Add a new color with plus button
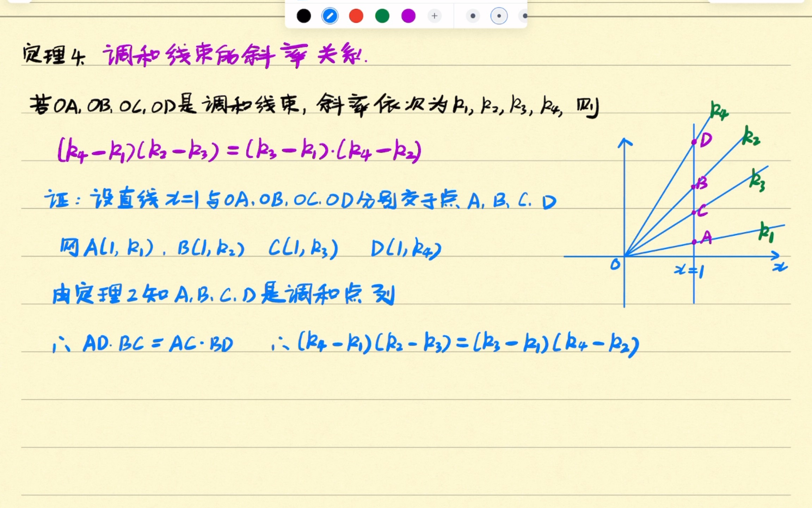 point(435,16)
